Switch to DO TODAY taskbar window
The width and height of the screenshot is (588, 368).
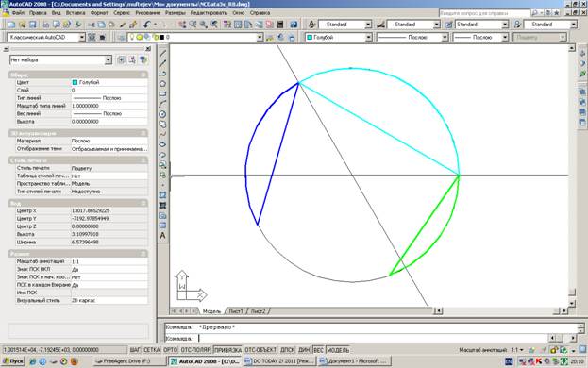[x=279, y=361]
